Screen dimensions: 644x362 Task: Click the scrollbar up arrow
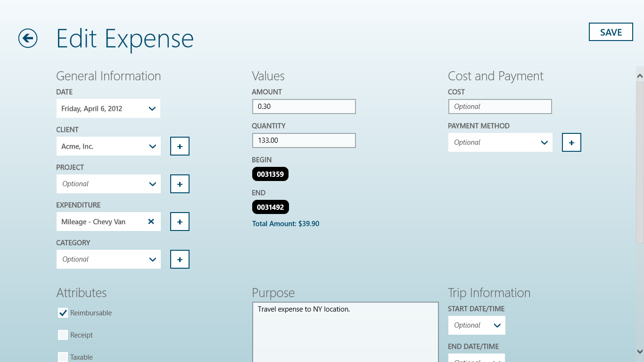point(640,75)
